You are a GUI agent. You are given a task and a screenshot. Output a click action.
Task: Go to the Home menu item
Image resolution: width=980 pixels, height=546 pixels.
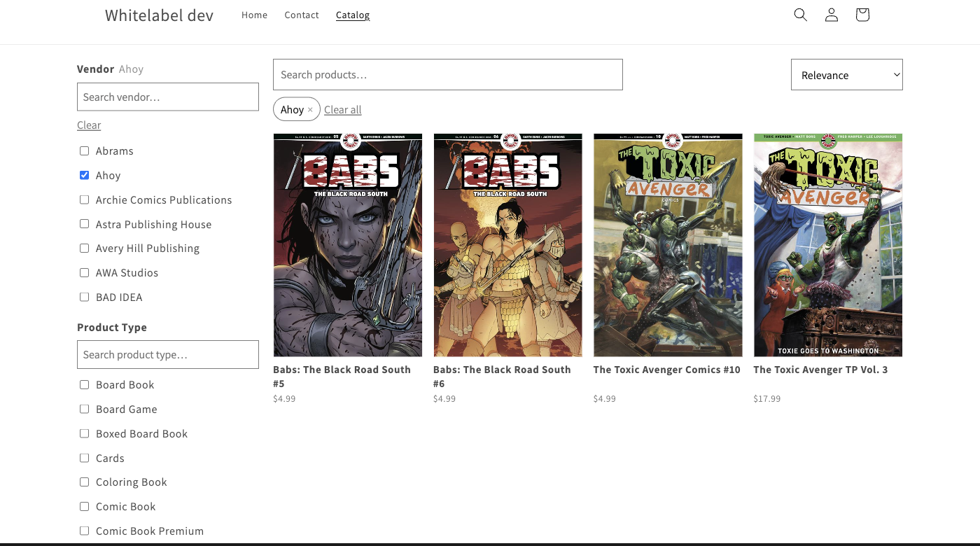click(x=255, y=15)
